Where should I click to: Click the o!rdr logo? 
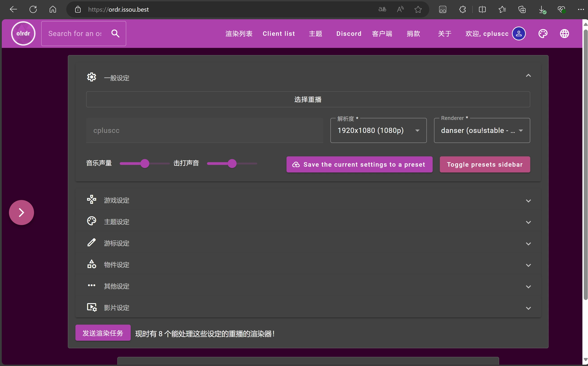tap(23, 33)
